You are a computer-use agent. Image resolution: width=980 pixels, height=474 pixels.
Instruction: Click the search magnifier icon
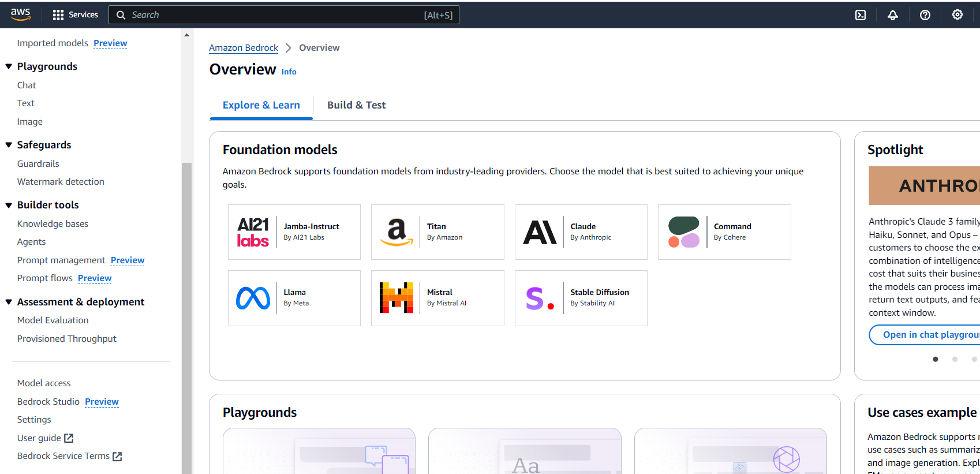121,15
